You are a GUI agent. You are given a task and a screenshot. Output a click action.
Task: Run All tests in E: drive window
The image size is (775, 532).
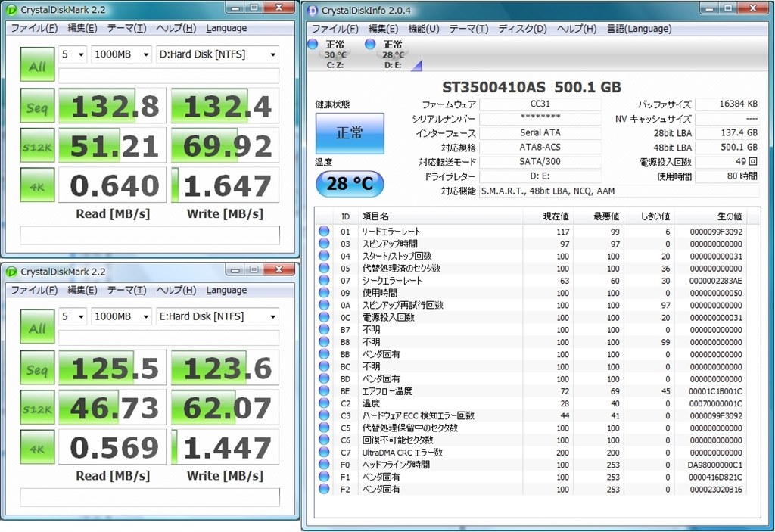coord(38,327)
